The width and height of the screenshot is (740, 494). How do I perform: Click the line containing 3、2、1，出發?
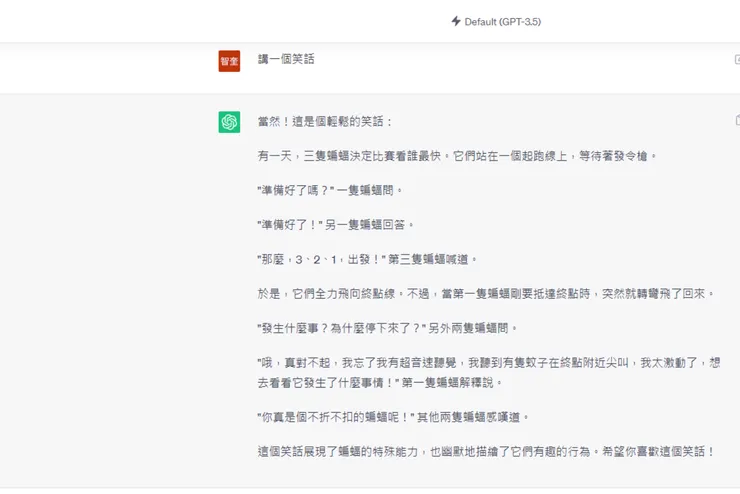[x=367, y=259]
